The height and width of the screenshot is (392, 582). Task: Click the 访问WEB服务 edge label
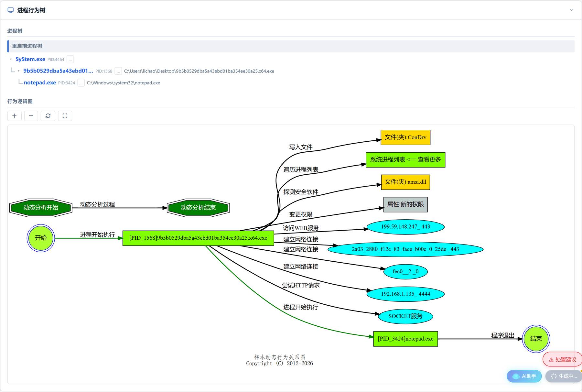coord(301,228)
